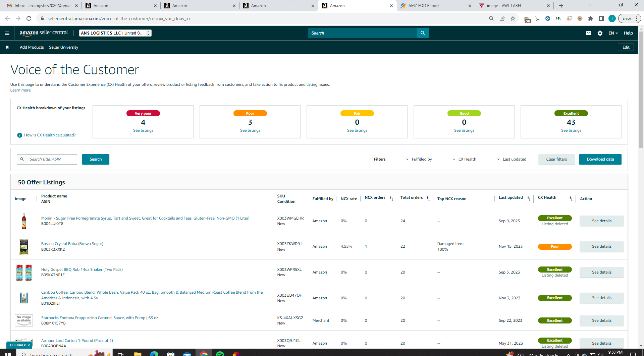See details for the Starbucks Fontana row
The image size is (644, 356).
tap(602, 320)
